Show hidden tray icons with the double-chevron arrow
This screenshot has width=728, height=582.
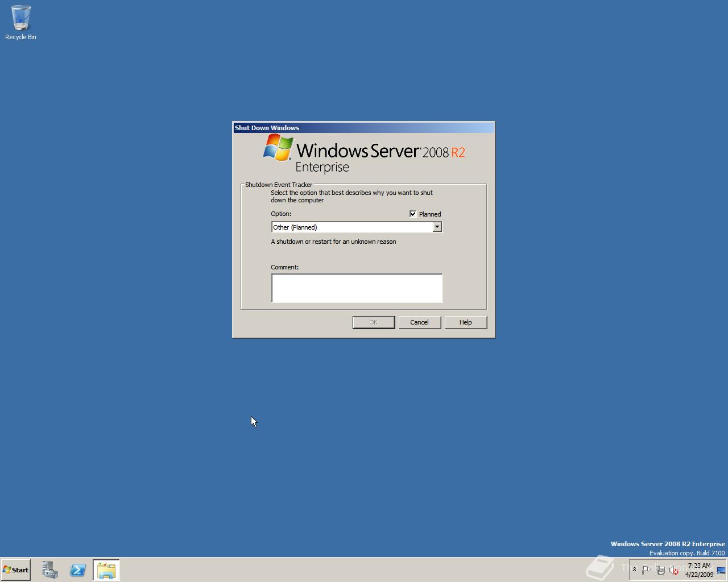coord(634,569)
